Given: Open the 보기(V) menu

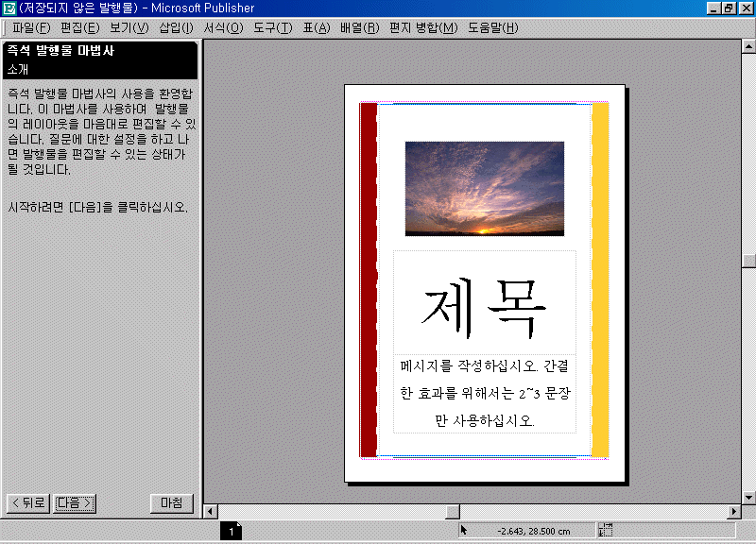Looking at the screenshot, I should [129, 27].
